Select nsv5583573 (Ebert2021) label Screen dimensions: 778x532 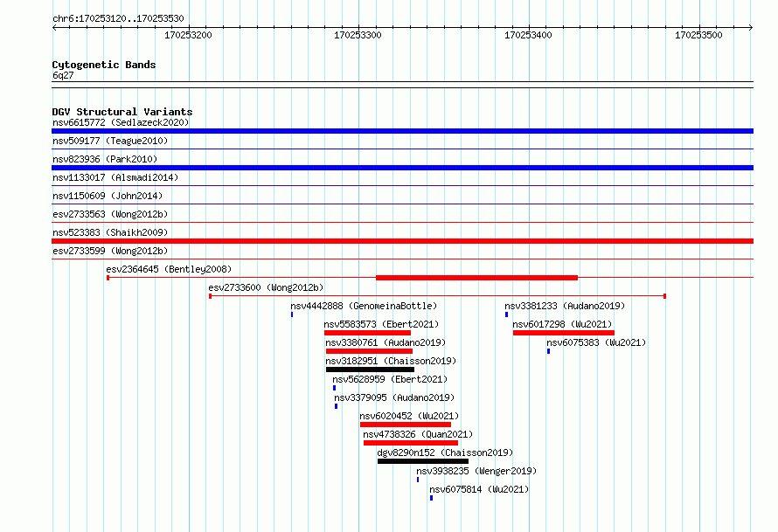click(381, 324)
